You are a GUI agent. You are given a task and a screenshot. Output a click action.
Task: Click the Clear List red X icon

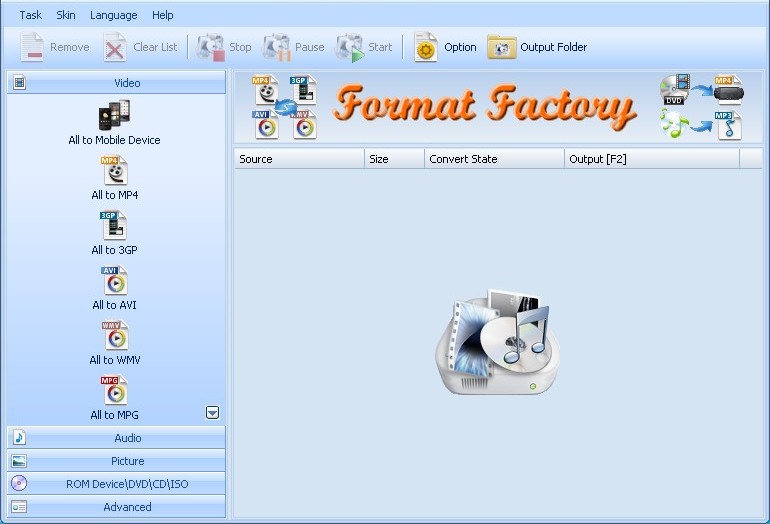(x=115, y=47)
